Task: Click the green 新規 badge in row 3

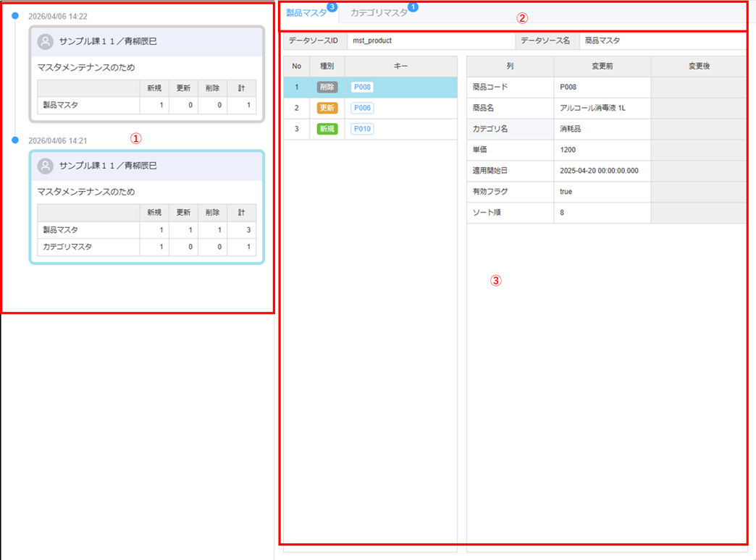Action: pyautogui.click(x=327, y=130)
